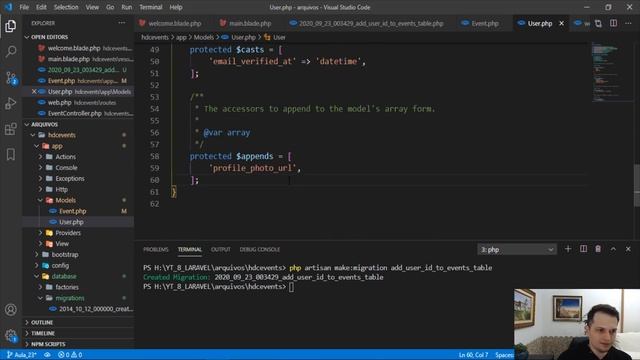The height and width of the screenshot is (360, 640).
Task: Split the editor to the right
Action: [613, 24]
